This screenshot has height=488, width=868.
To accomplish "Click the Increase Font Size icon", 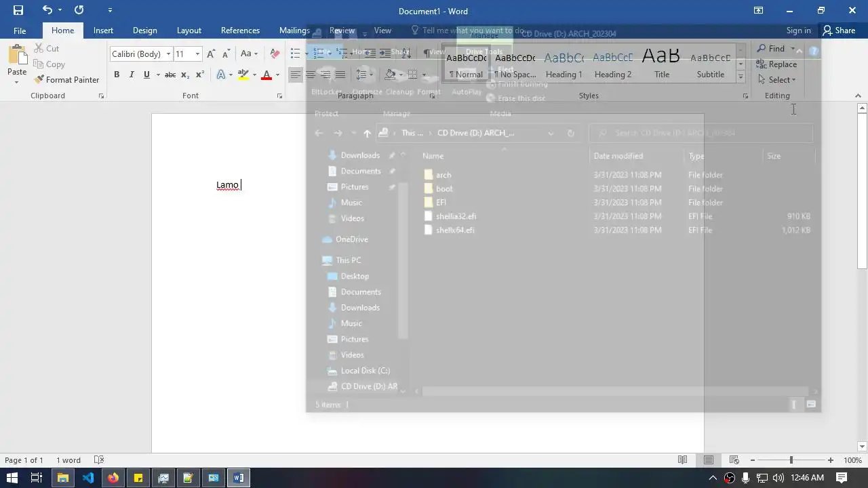I will click(211, 54).
